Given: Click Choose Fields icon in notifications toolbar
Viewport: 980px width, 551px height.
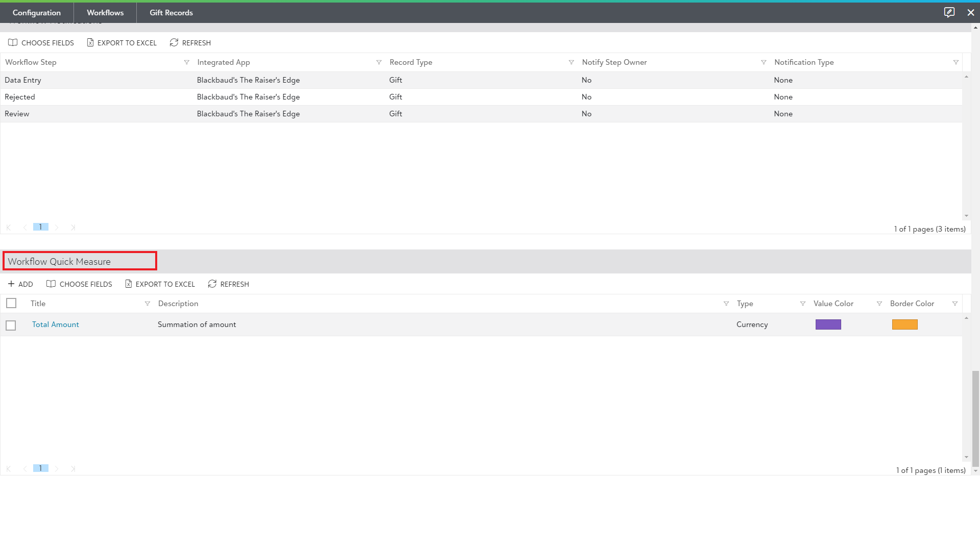Looking at the screenshot, I should [x=13, y=43].
